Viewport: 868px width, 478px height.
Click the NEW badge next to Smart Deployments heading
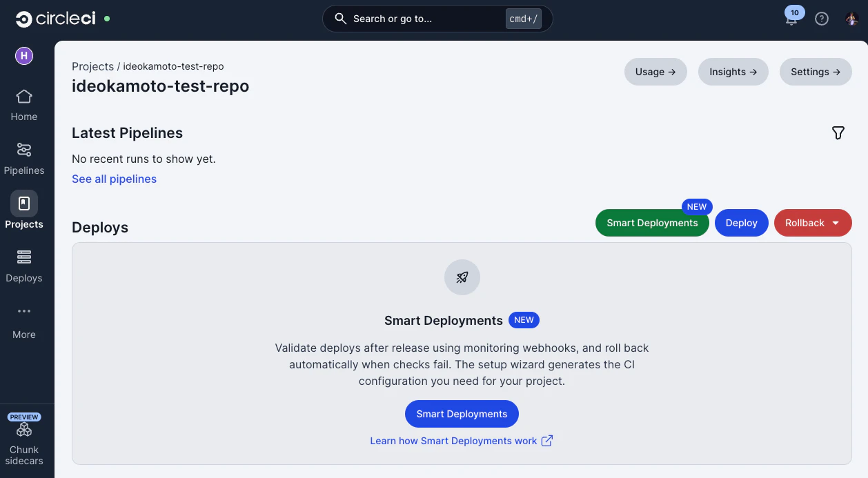(524, 320)
